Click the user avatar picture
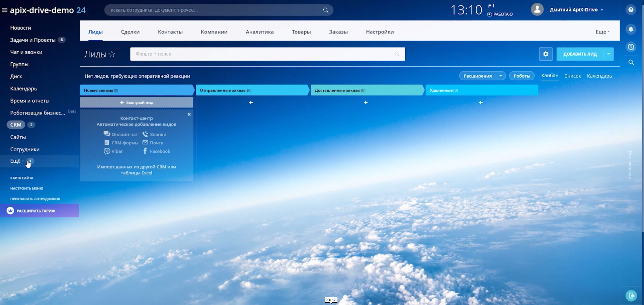This screenshot has width=644, height=305. tap(537, 9)
